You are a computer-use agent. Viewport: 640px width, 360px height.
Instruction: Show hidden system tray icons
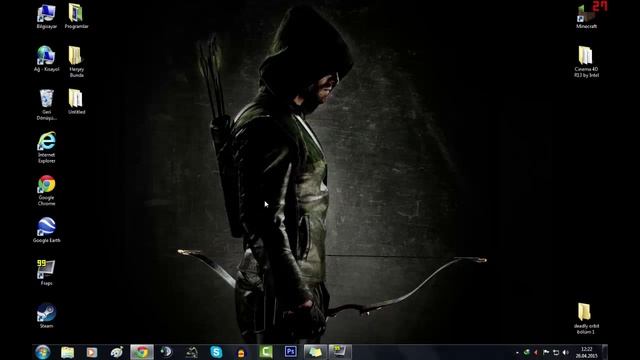[x=517, y=352]
